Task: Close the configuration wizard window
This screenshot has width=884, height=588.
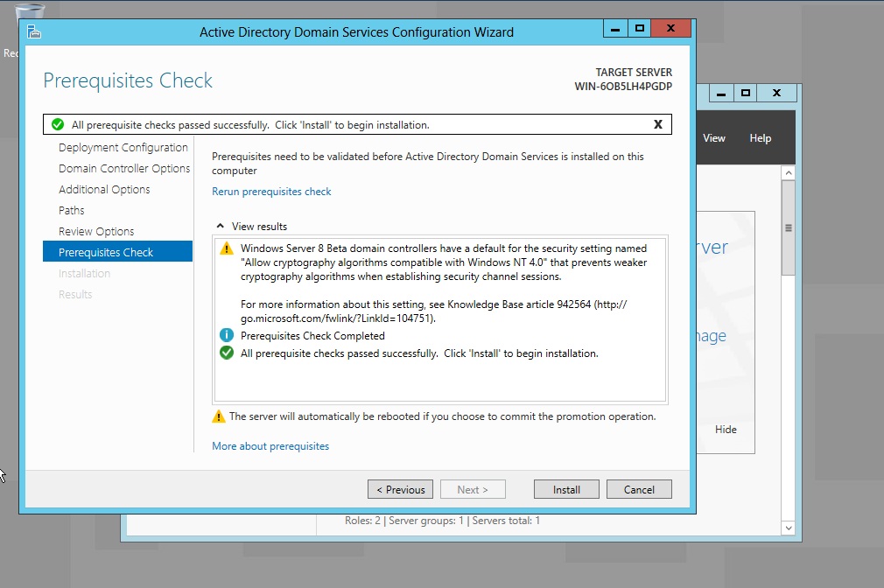Action: (x=670, y=28)
